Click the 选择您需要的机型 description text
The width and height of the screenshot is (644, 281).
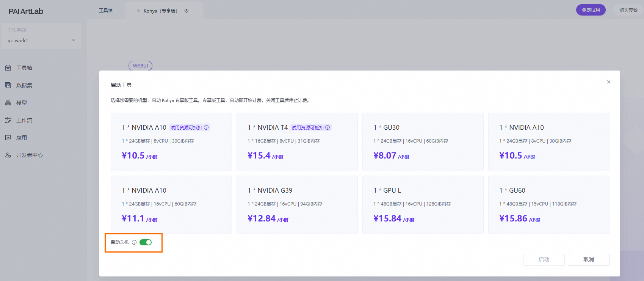click(x=210, y=100)
